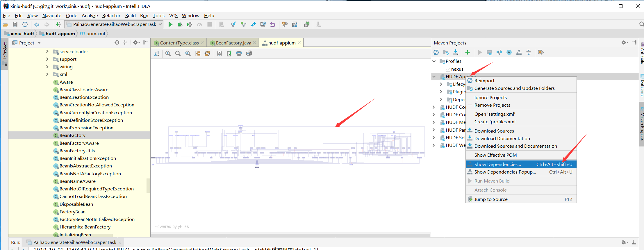Click Reimport All Maven Projects icon
The width and height of the screenshot is (644, 250).
tap(436, 52)
